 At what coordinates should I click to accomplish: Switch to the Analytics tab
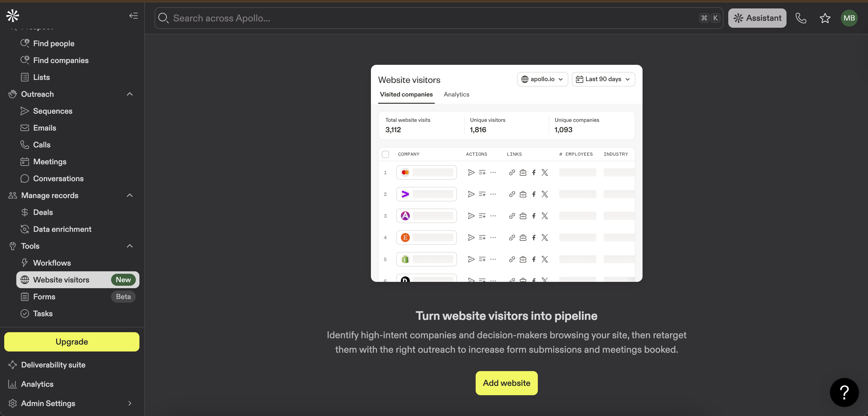(x=456, y=94)
